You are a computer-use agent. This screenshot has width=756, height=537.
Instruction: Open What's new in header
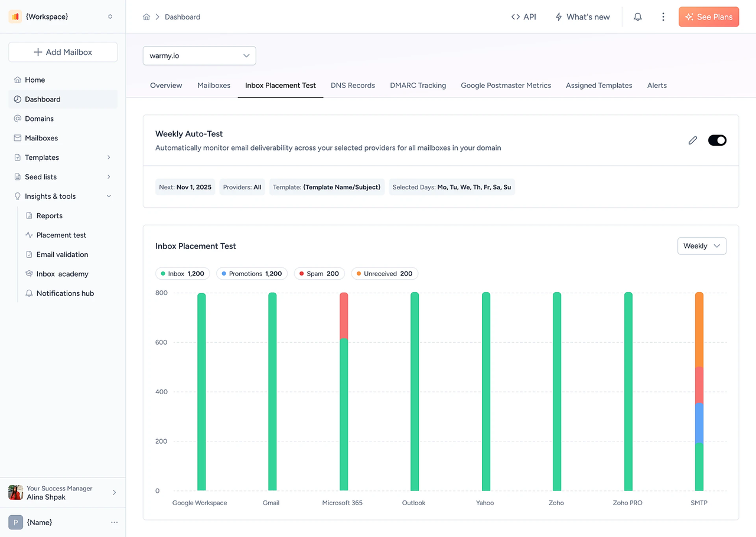pos(582,17)
